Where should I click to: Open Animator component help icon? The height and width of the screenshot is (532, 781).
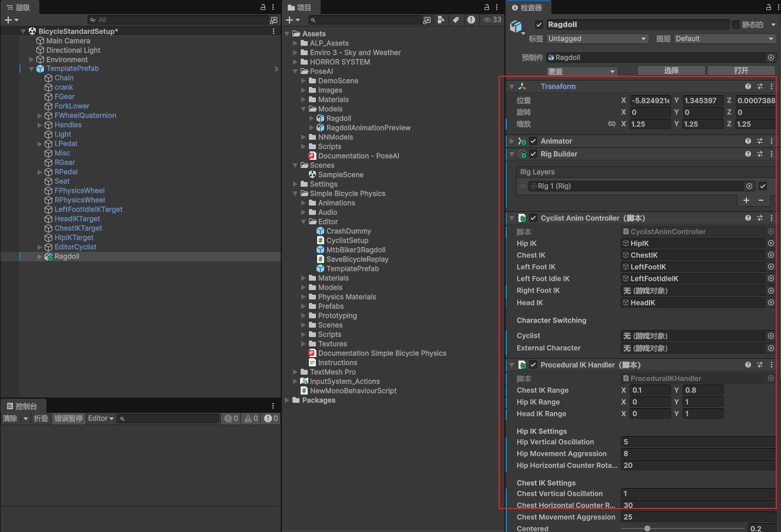point(748,141)
